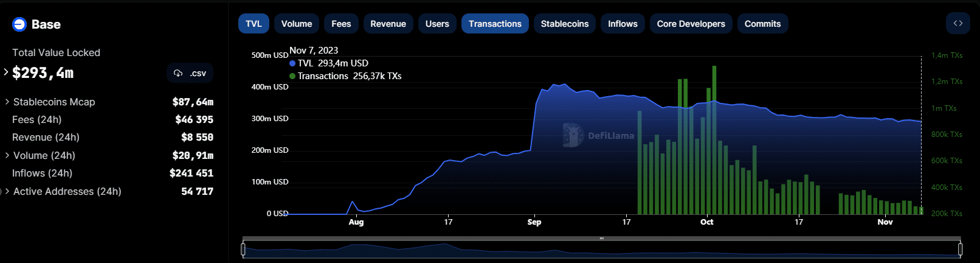Toggle the Stablecoins chart series
Screen dimensions: 980x263
[565, 24]
